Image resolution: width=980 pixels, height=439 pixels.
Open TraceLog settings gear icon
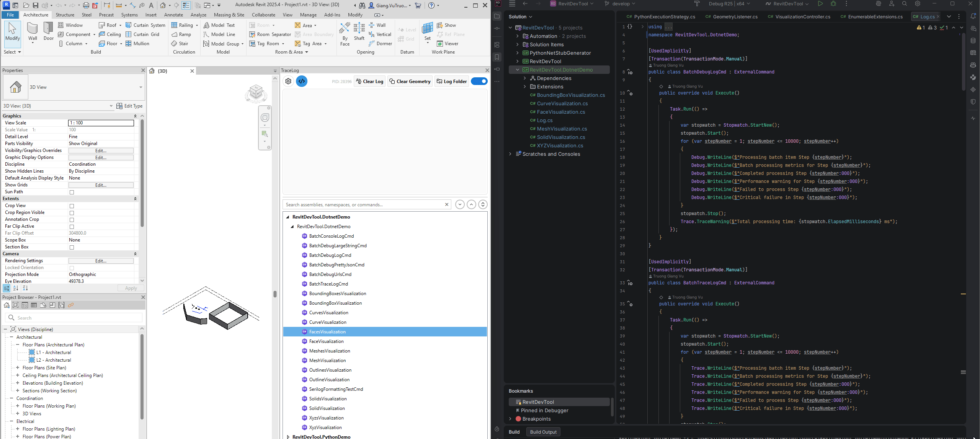pyautogui.click(x=288, y=81)
